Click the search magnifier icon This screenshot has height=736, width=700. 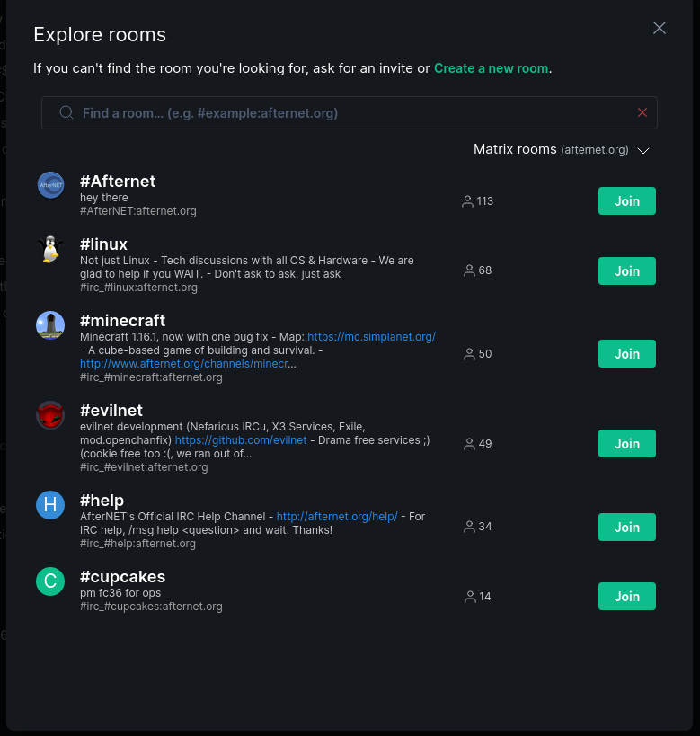click(66, 113)
